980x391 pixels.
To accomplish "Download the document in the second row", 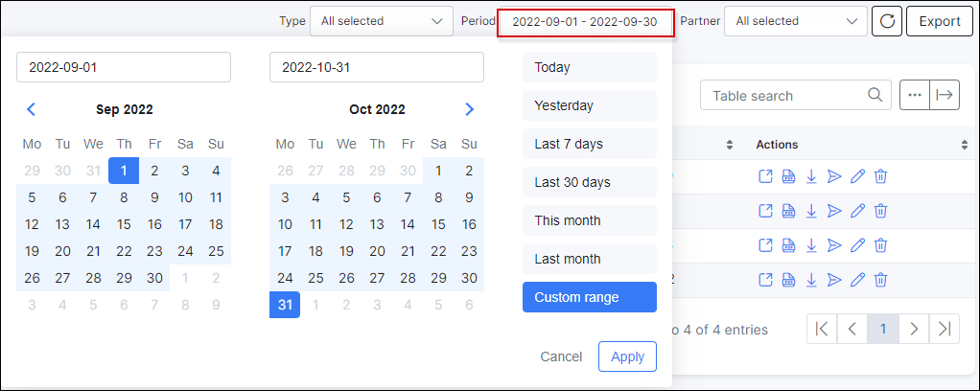I will pos(811,211).
